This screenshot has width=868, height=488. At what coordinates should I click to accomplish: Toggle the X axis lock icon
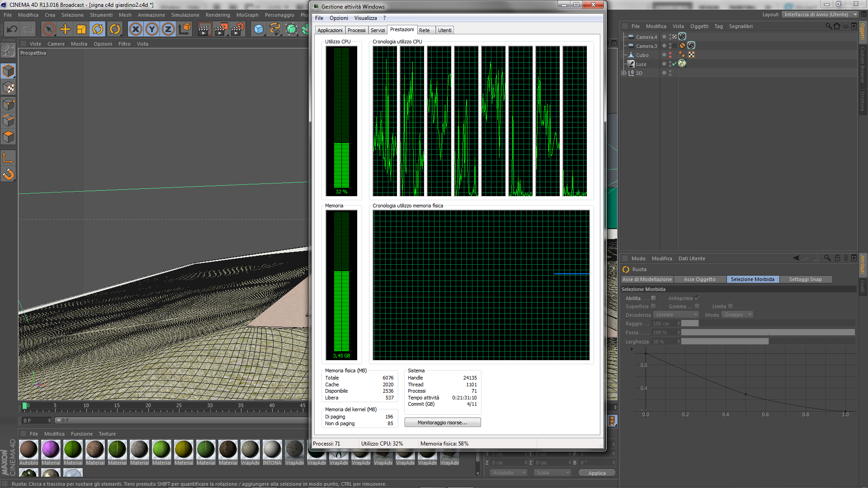coord(135,29)
